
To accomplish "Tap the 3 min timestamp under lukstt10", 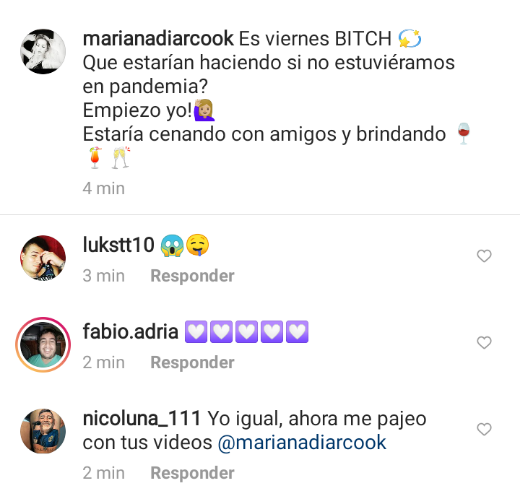I will [104, 276].
